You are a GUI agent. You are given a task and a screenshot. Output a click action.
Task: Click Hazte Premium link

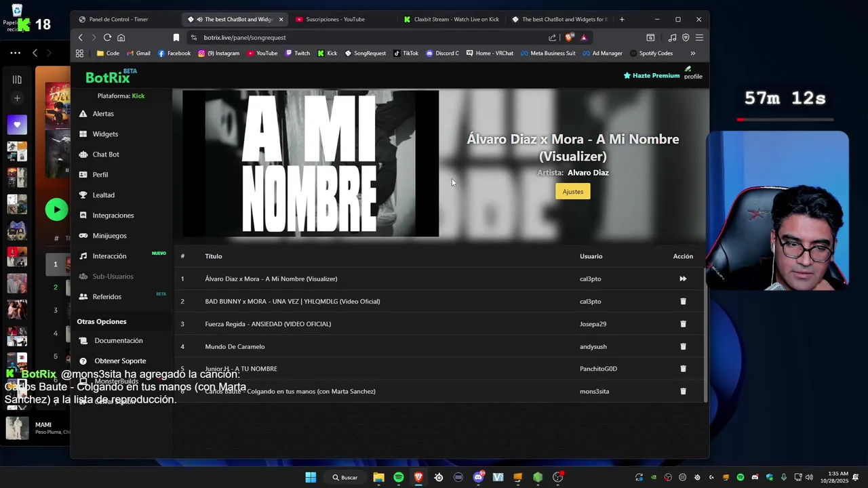(x=652, y=76)
